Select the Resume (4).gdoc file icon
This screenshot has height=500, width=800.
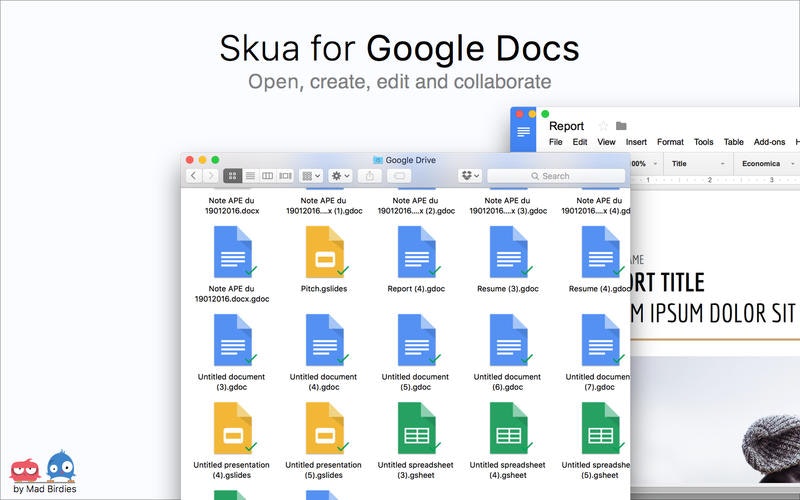click(601, 252)
